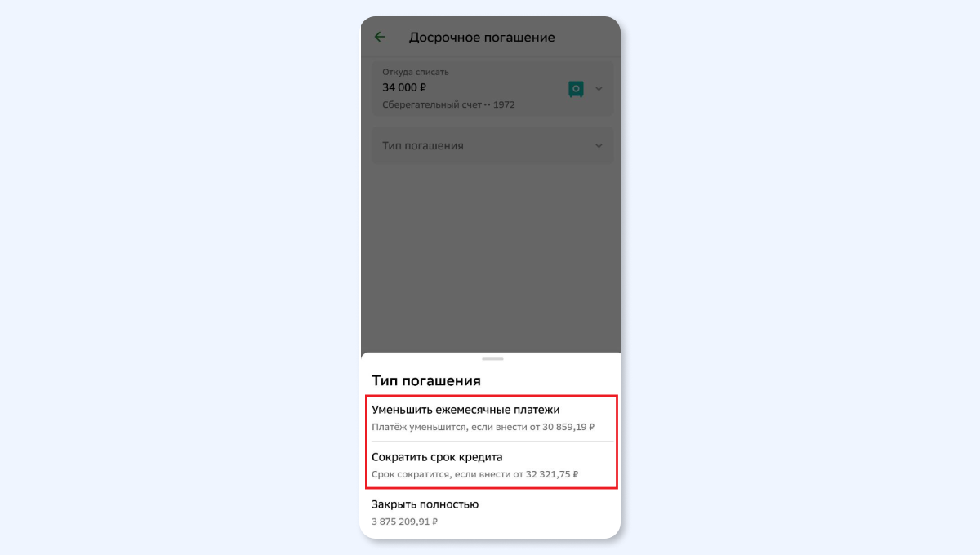Tap the Откуда списать label
Screen dimensions: 980x555
[x=416, y=73]
